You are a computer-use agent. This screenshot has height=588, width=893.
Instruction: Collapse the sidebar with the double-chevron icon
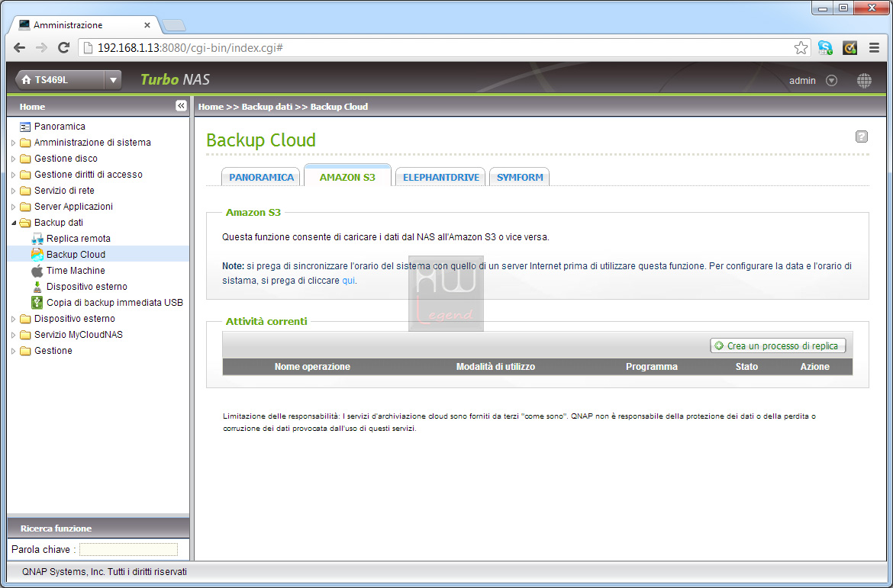click(181, 106)
